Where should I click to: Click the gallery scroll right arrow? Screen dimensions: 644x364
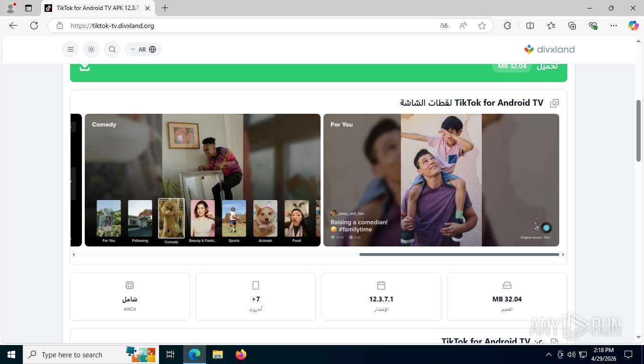pos(563,255)
